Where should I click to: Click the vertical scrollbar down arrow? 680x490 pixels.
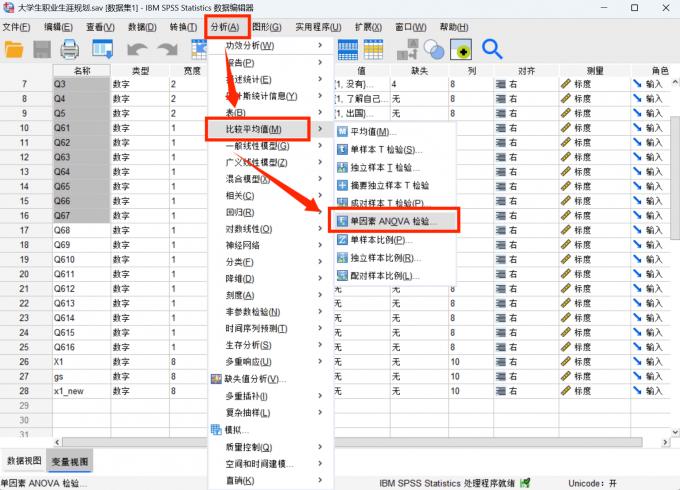coord(675,432)
